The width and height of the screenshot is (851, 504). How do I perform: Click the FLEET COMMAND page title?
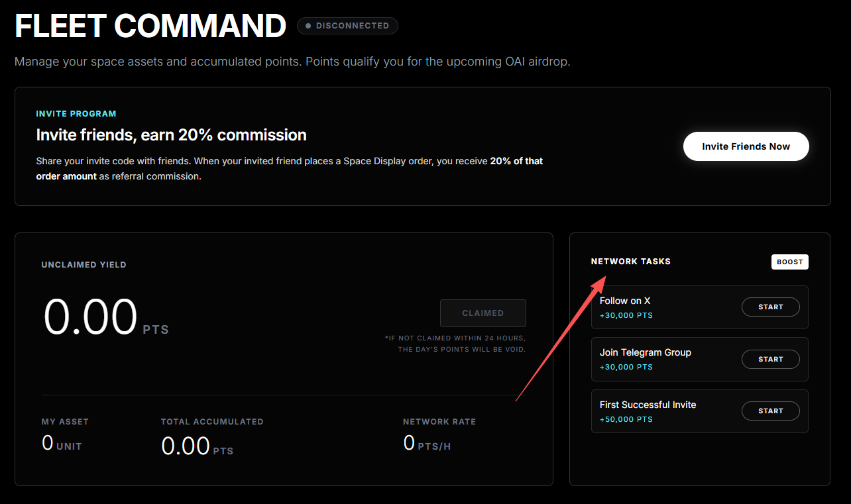point(150,26)
